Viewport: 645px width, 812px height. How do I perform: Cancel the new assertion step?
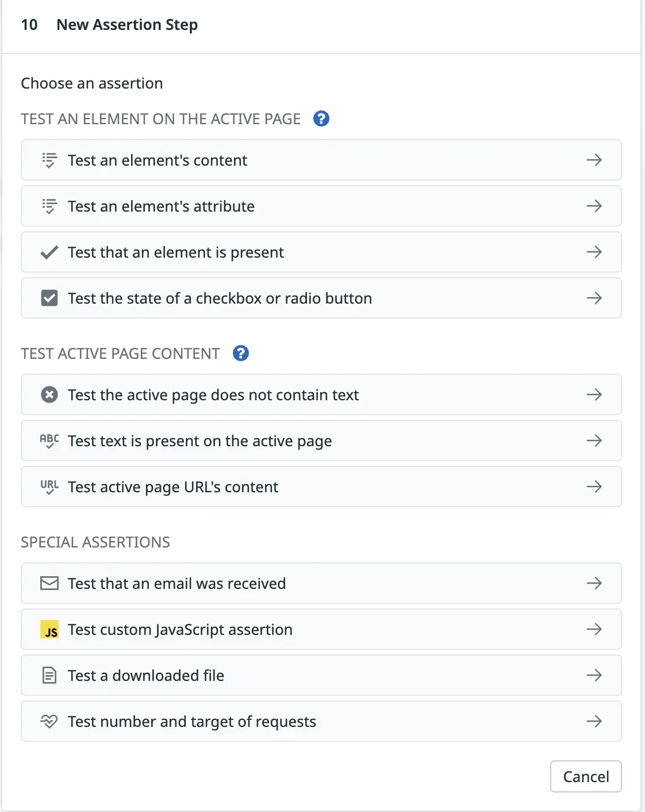(x=585, y=776)
